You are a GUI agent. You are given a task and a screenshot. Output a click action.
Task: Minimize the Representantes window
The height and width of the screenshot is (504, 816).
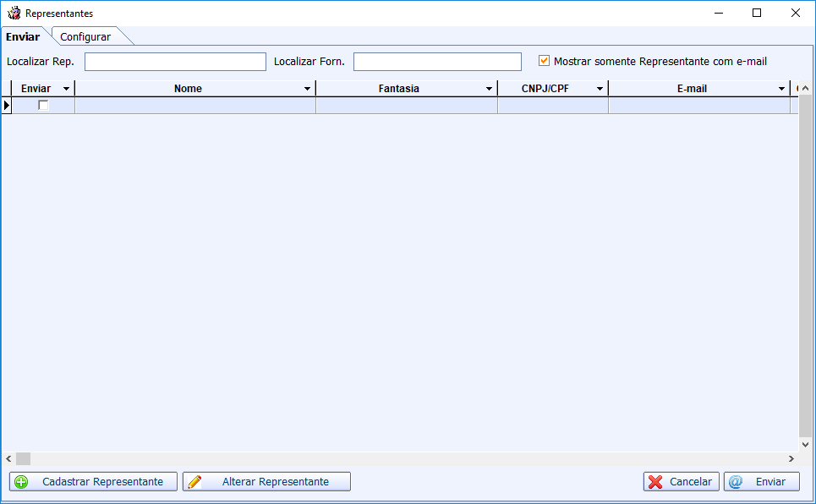[x=718, y=13]
